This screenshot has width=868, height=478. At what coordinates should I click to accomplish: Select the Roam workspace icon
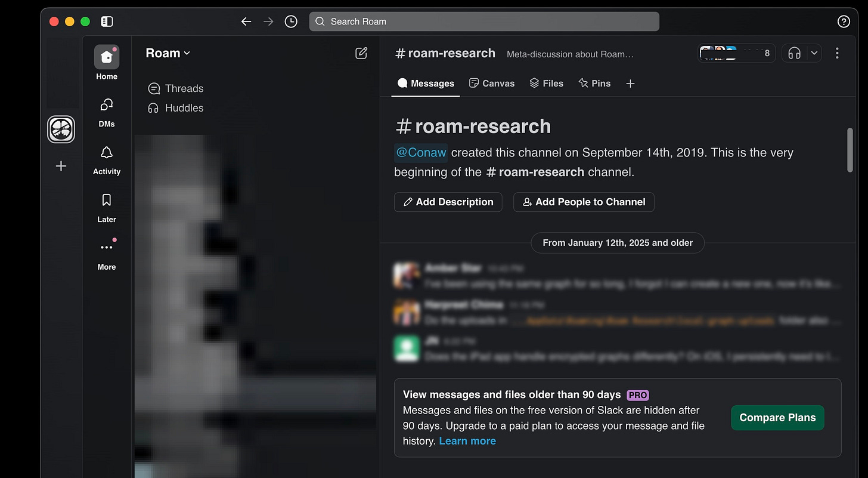61,129
